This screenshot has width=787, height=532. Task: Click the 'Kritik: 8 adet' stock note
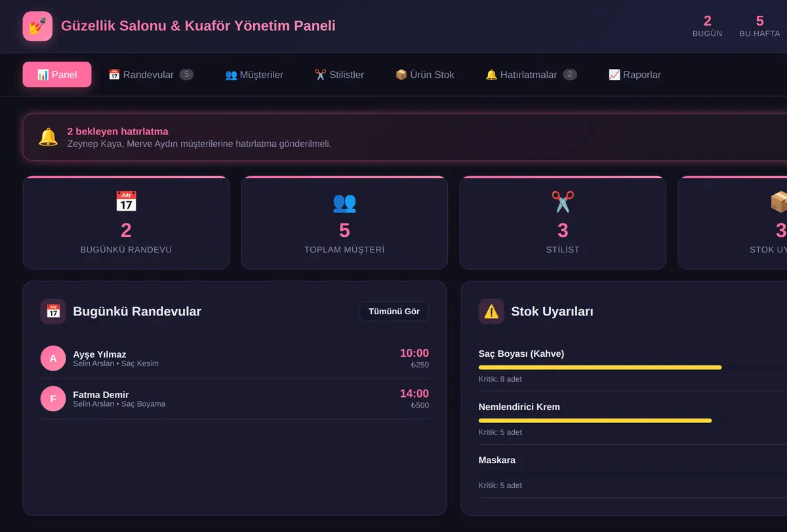coord(500,379)
